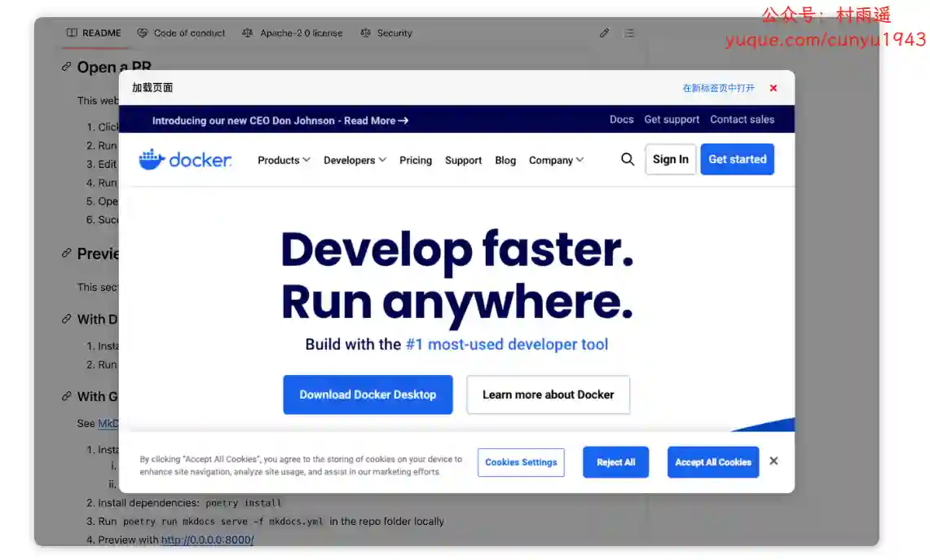
Task: Click Download Docker Desktop button
Action: (368, 395)
